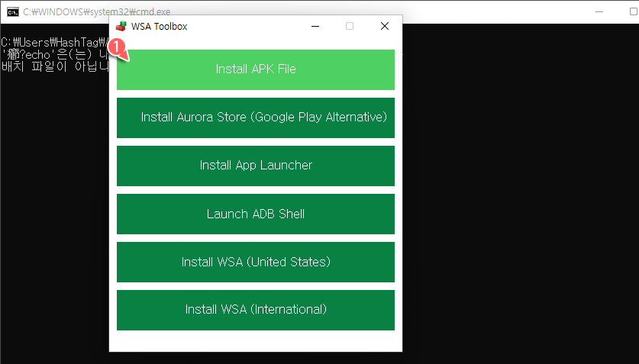Launch ADB Shell from the toolbox
Viewport: 639px width, 364px height.
[x=256, y=214]
